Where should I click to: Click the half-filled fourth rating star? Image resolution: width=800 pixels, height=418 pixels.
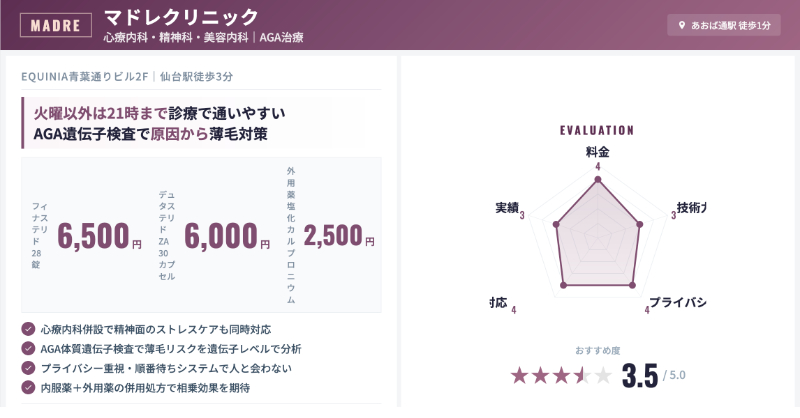[582, 376]
